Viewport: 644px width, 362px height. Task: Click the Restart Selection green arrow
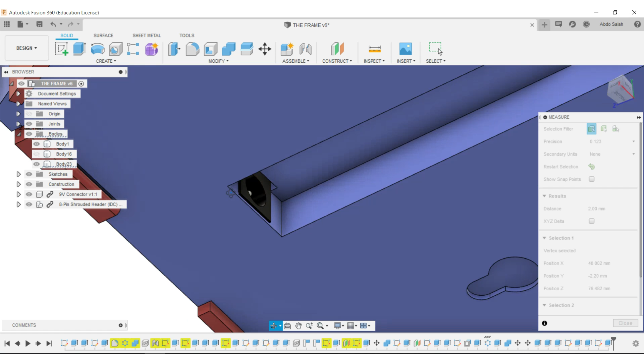click(x=591, y=167)
